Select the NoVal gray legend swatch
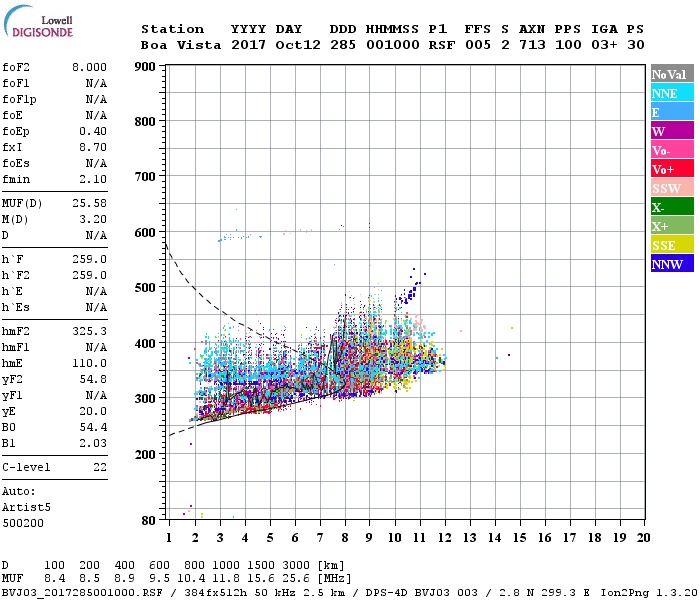This screenshot has width=700, height=600. click(672, 74)
